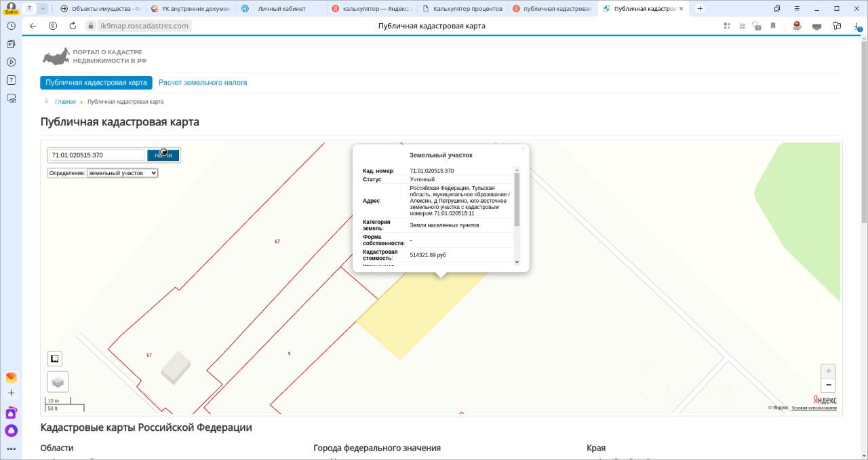Viewport: 868px width, 460px height.
Task: Click parcel label 9 on map
Action: [289, 353]
